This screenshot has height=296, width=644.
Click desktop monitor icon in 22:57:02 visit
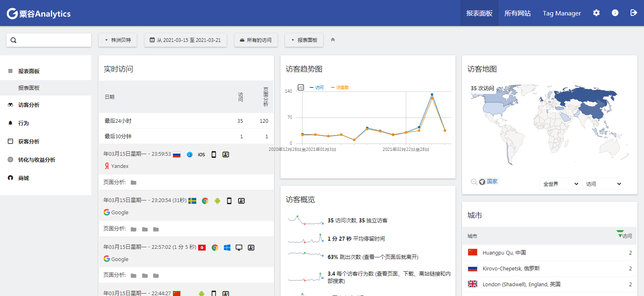239,248
